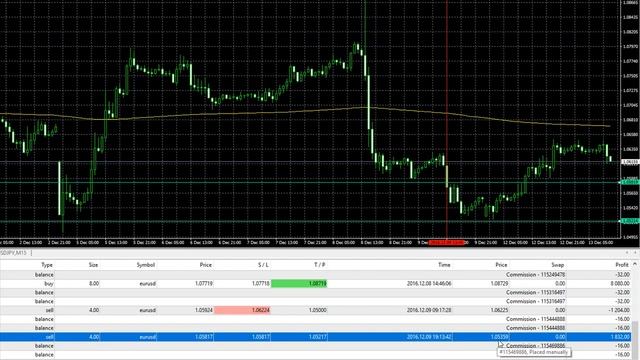Click the 1.07970 price-axis label

click(x=631, y=47)
